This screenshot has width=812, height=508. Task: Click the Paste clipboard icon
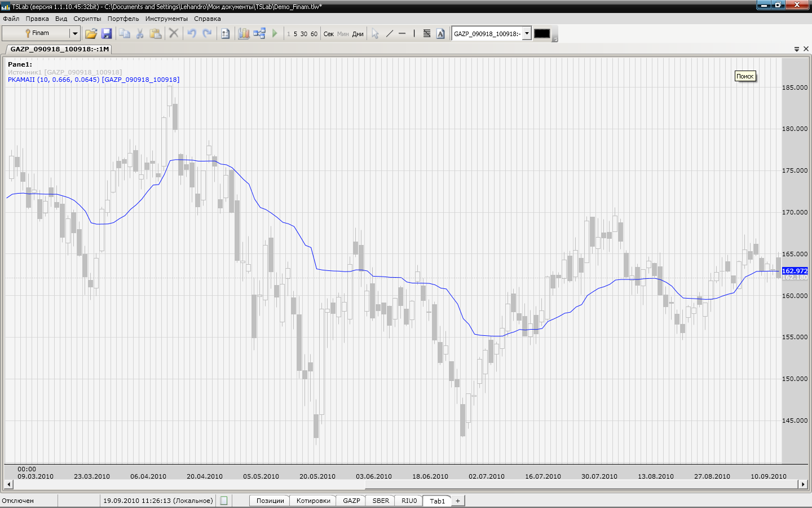coord(156,34)
